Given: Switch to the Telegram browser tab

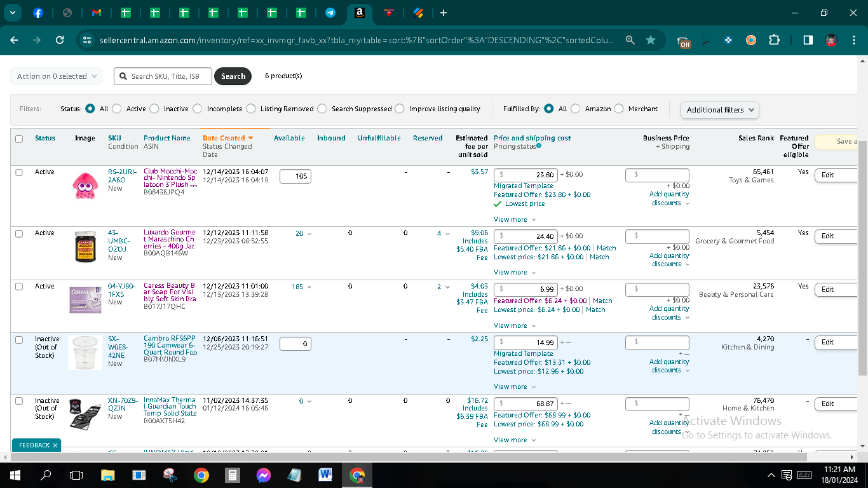Looking at the screenshot, I should 330,13.
